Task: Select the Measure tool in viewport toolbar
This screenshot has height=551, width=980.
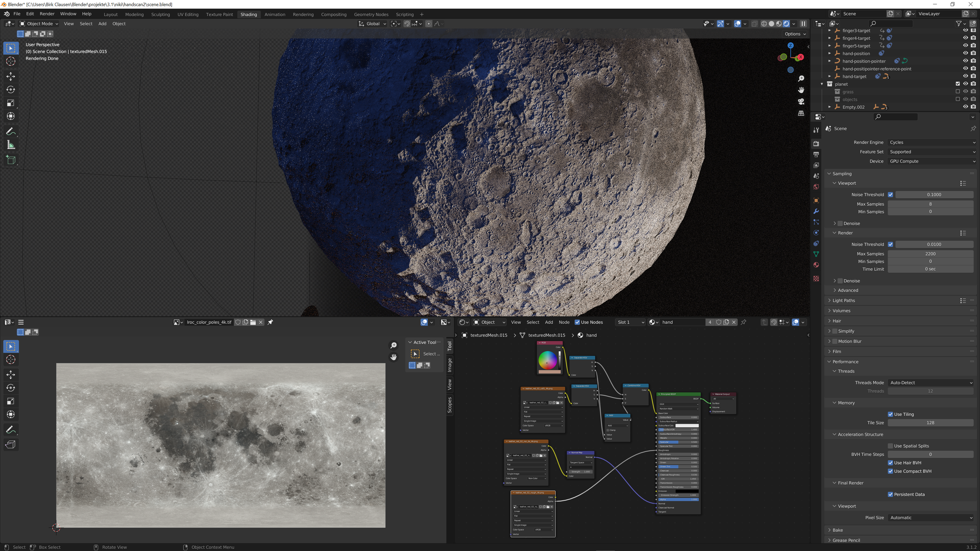Action: [11, 145]
